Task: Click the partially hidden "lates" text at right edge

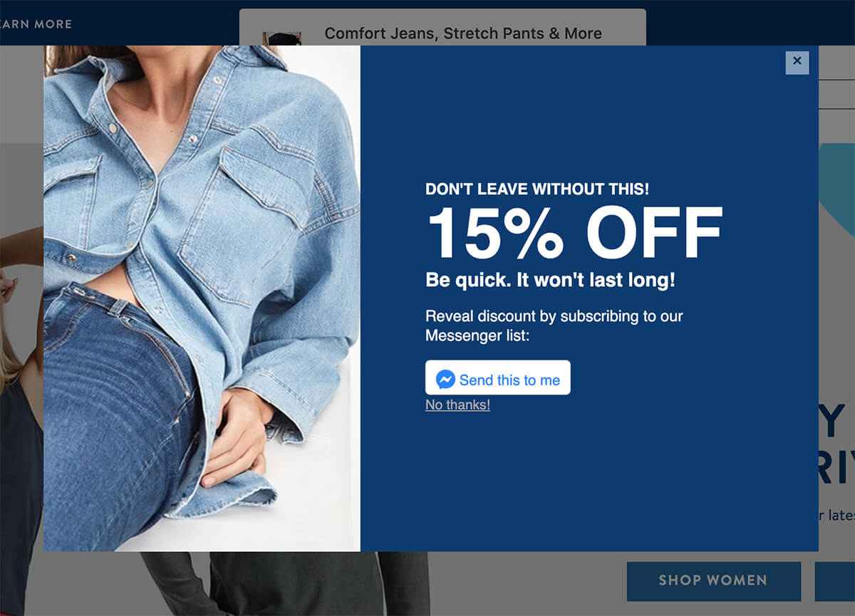Action: [x=839, y=515]
